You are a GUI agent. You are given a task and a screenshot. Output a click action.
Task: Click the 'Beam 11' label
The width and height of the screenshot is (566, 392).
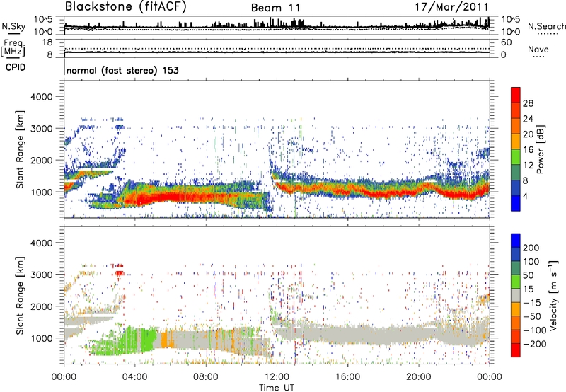tap(275, 8)
